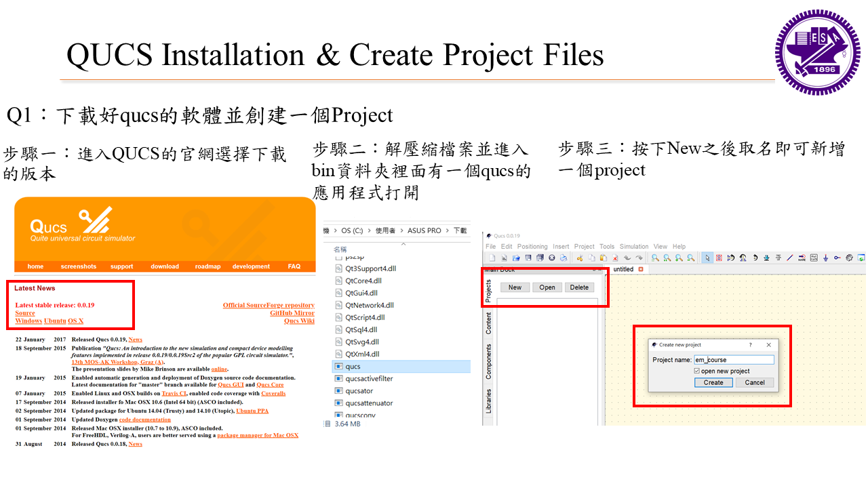
Task: Click the red X Delete icon in toolbar
Action: [615, 258]
